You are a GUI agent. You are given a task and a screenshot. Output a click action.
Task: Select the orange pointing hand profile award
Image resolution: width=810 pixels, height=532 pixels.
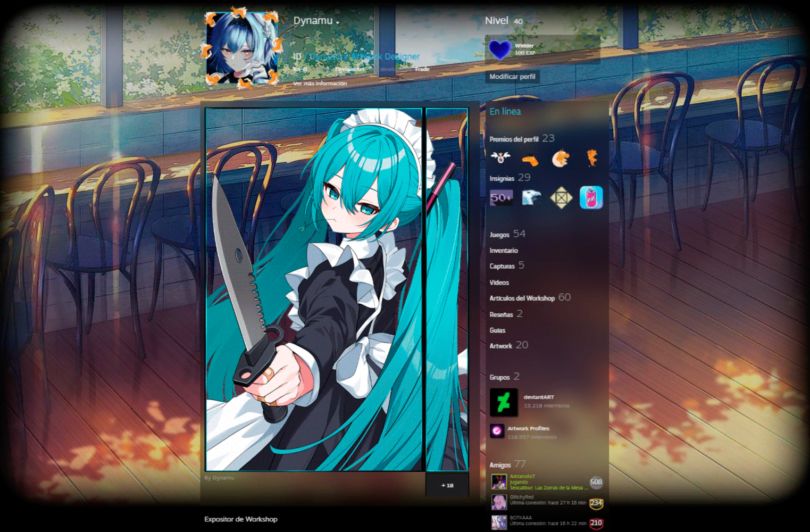point(530,159)
